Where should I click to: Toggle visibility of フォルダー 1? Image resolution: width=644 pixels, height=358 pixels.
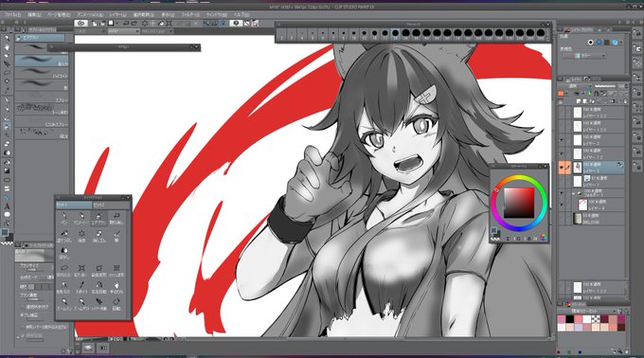[562, 192]
